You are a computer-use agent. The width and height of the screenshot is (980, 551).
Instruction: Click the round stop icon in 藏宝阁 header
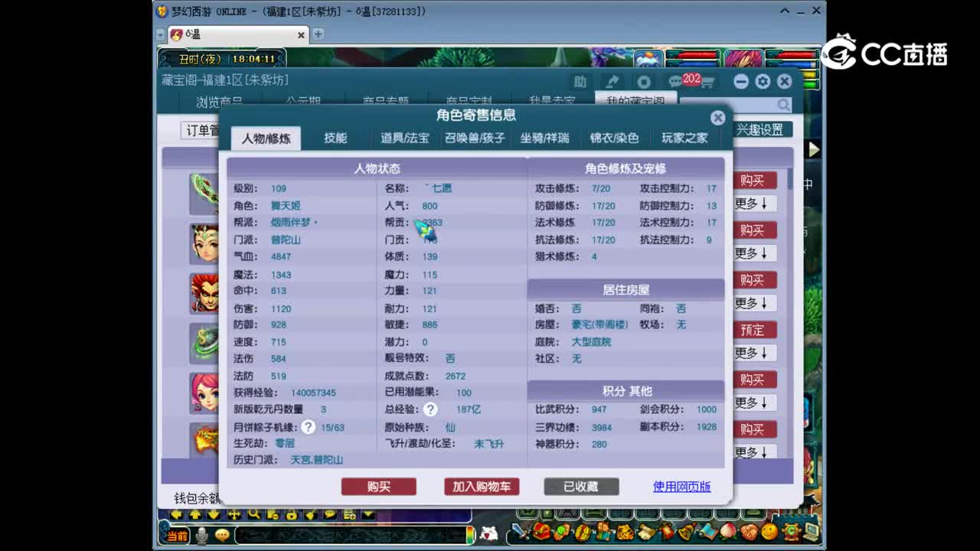pos(644,82)
